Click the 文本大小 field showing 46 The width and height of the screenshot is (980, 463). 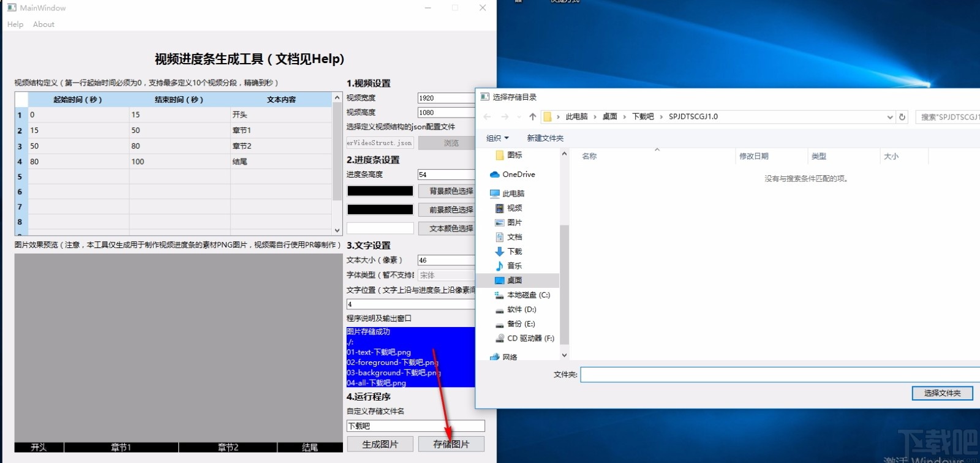pos(447,260)
